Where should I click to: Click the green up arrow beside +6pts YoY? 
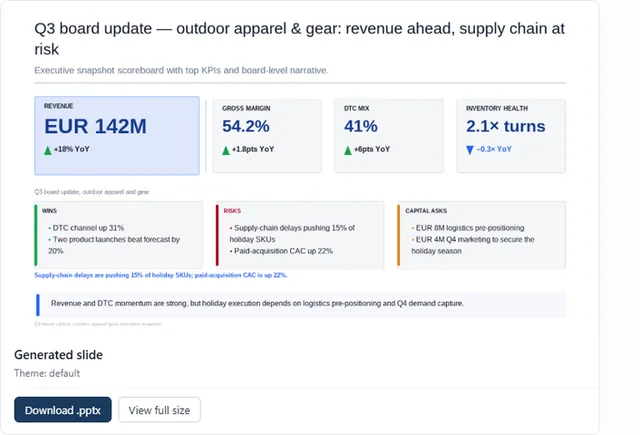tap(348, 151)
